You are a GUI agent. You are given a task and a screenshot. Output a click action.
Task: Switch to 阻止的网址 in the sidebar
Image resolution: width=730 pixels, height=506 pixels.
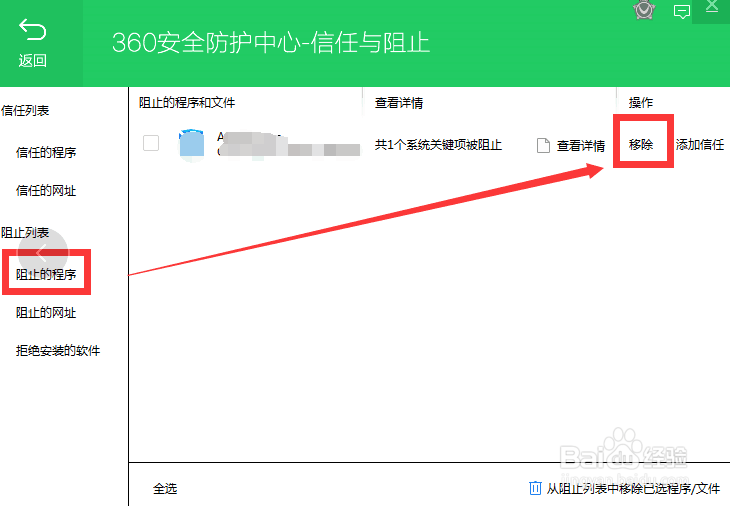point(46,313)
